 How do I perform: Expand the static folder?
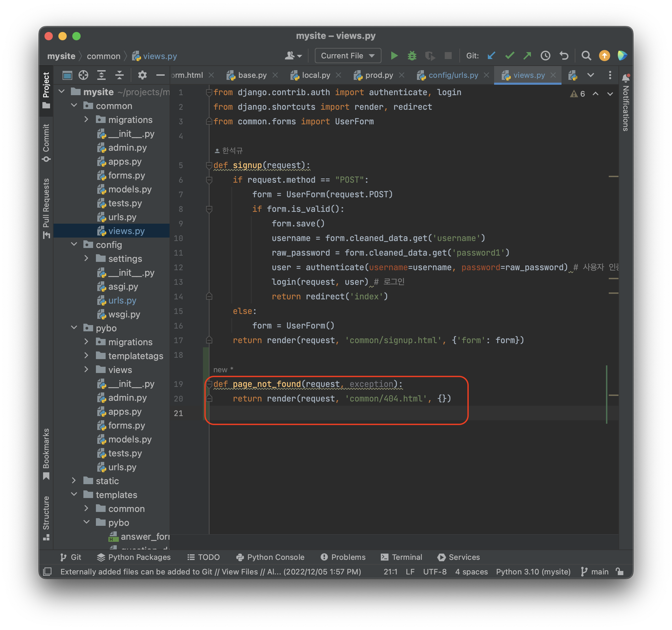click(x=74, y=481)
